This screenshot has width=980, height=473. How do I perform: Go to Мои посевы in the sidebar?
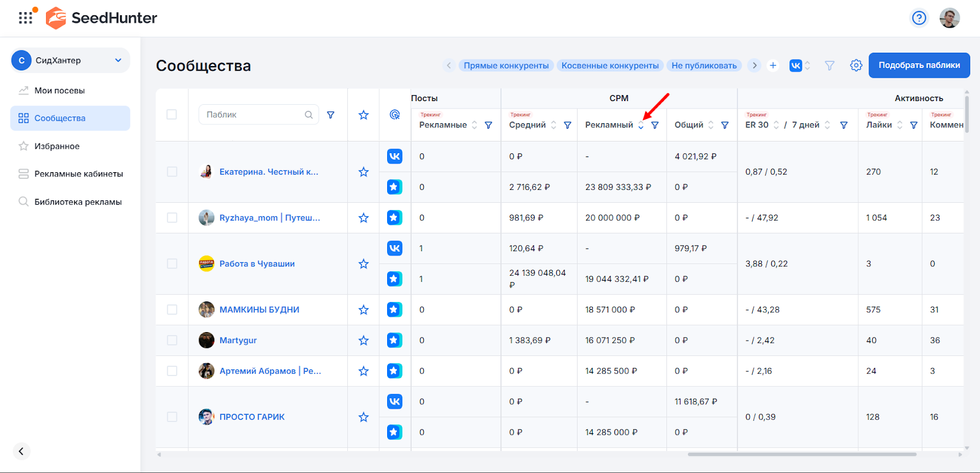click(x=59, y=91)
